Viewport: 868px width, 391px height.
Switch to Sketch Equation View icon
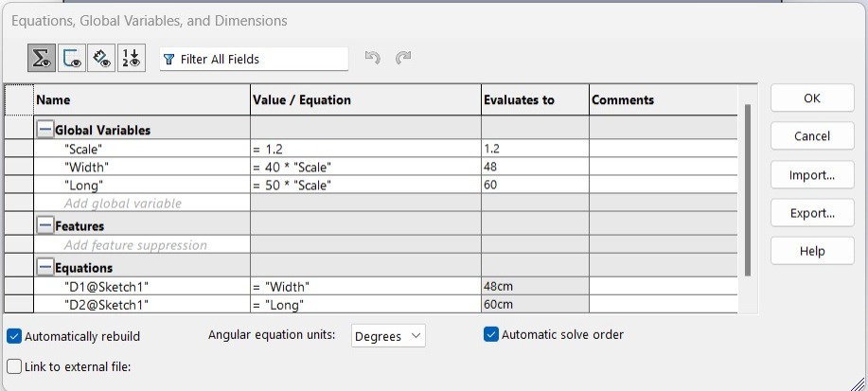click(71, 58)
